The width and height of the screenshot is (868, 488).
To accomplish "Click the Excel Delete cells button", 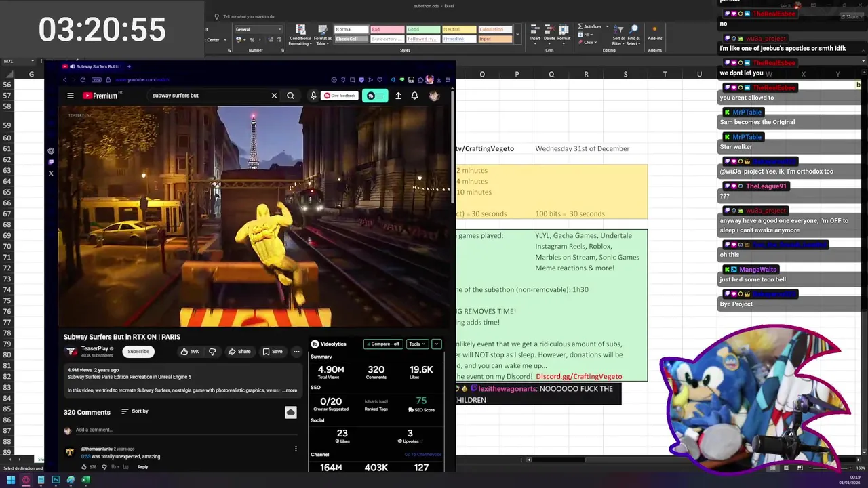I will point(549,34).
